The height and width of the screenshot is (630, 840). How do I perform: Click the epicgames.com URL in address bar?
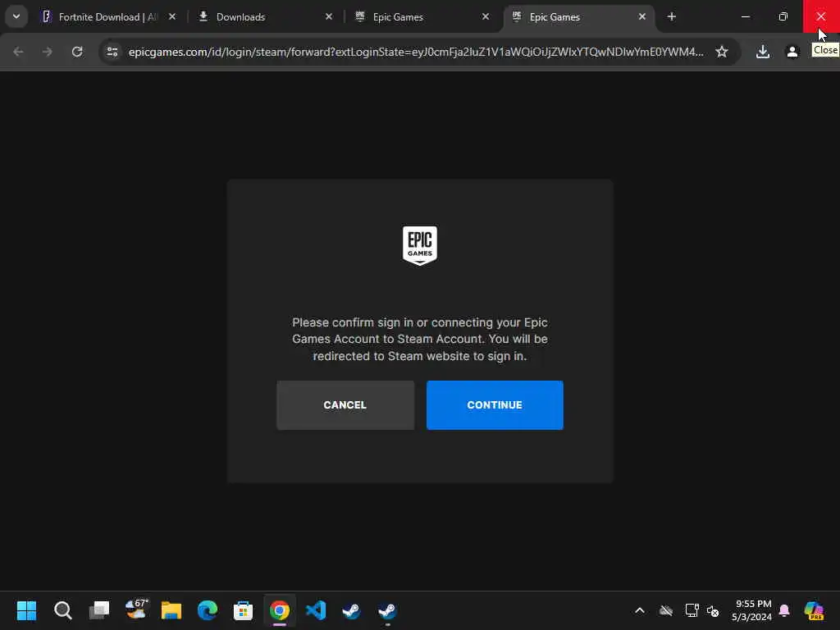(416, 52)
